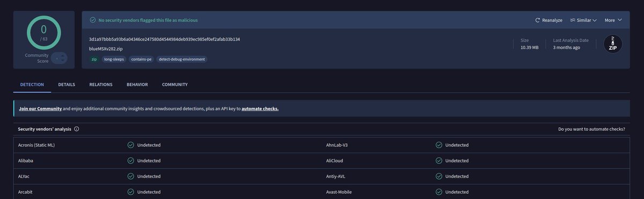
Task: Click the detect-debug-environment tag
Action: [181, 59]
